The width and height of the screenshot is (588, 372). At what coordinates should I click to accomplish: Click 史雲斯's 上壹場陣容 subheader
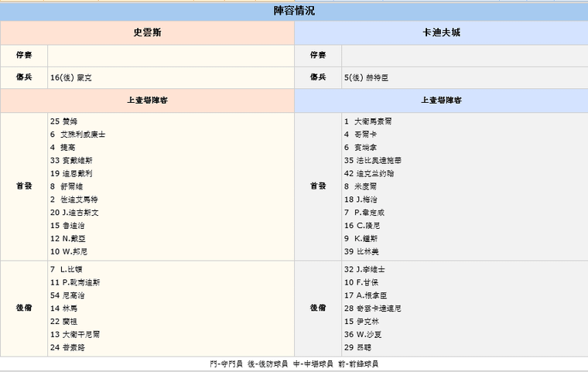point(147,101)
